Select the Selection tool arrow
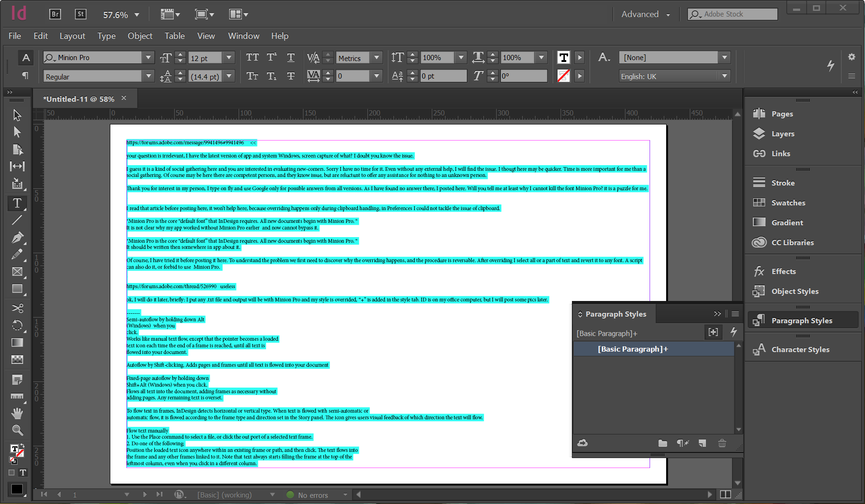Screen dimensions: 865x504 coord(17,115)
